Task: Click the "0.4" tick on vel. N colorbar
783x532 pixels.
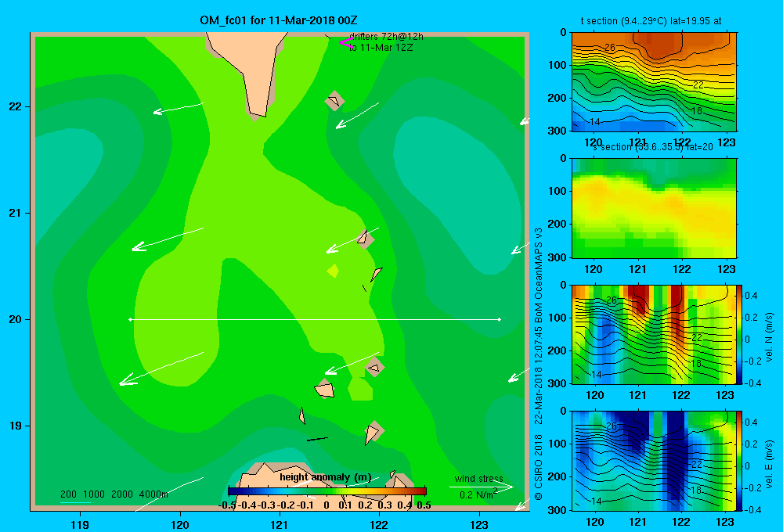Action: tap(751, 296)
